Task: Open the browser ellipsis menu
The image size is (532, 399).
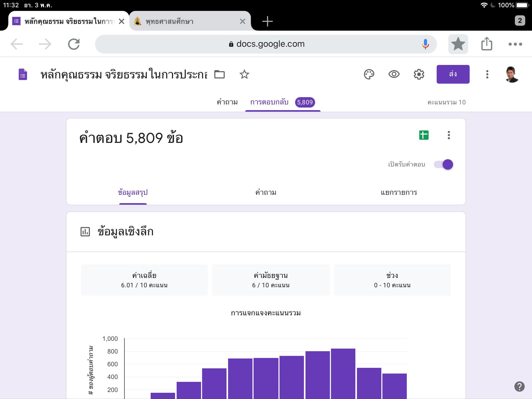Action: click(x=515, y=44)
